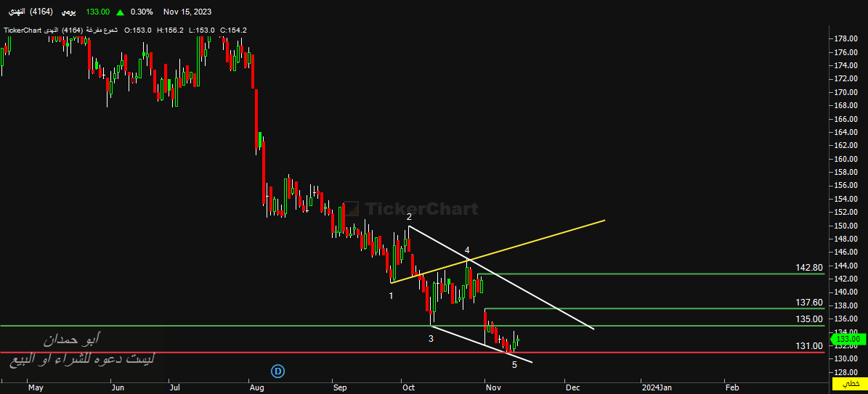868x394 pixels.
Task: Click wave label 3 near the wedge low
Action: click(x=431, y=339)
